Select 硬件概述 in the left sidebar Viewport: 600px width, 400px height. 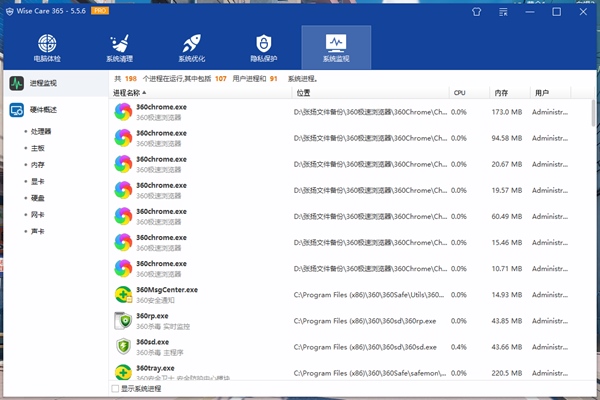point(43,110)
